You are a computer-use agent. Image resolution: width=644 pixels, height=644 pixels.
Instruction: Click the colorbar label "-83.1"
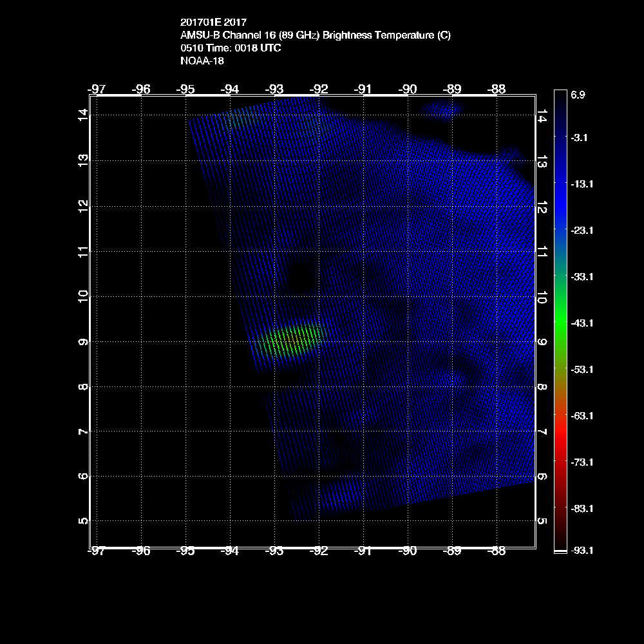click(x=582, y=509)
